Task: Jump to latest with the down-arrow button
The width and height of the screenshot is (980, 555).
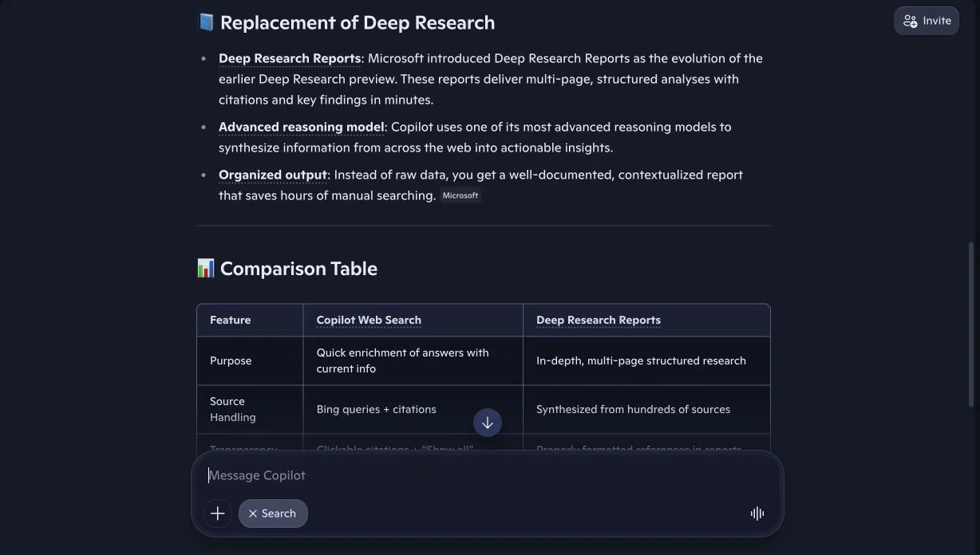Action: click(x=488, y=423)
